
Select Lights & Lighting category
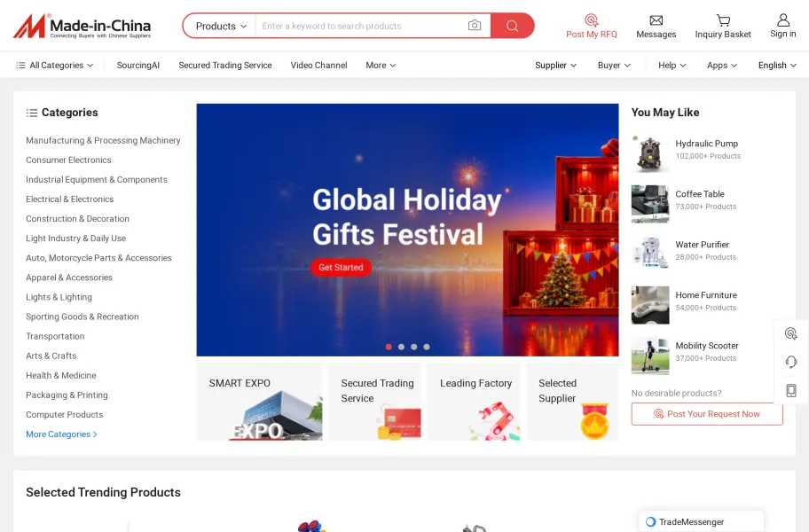tap(59, 297)
